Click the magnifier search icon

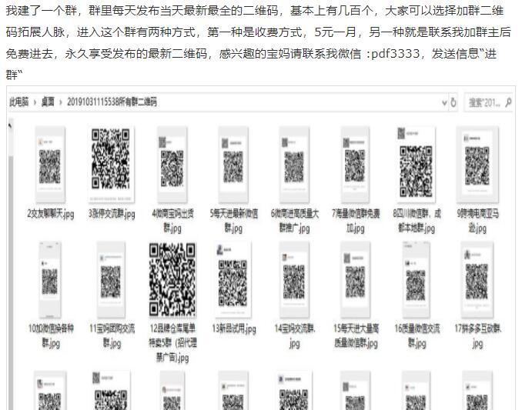tap(508, 102)
